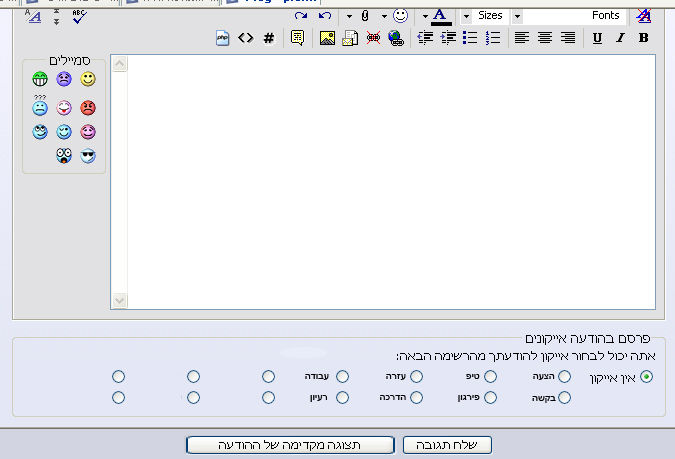Insert the shocked wide-eyed smiley
Screen dimensions: 675x459
coord(64,155)
